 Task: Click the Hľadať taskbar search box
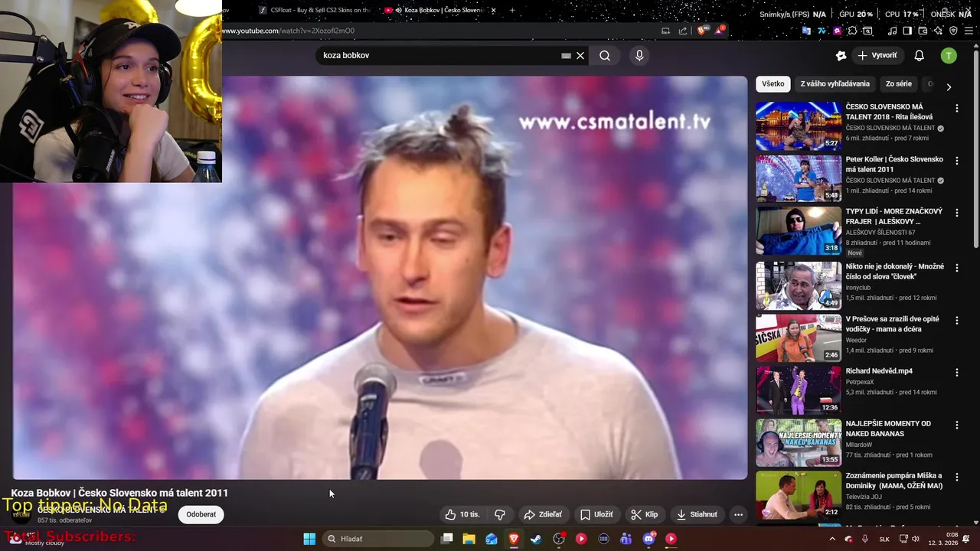(x=380, y=539)
